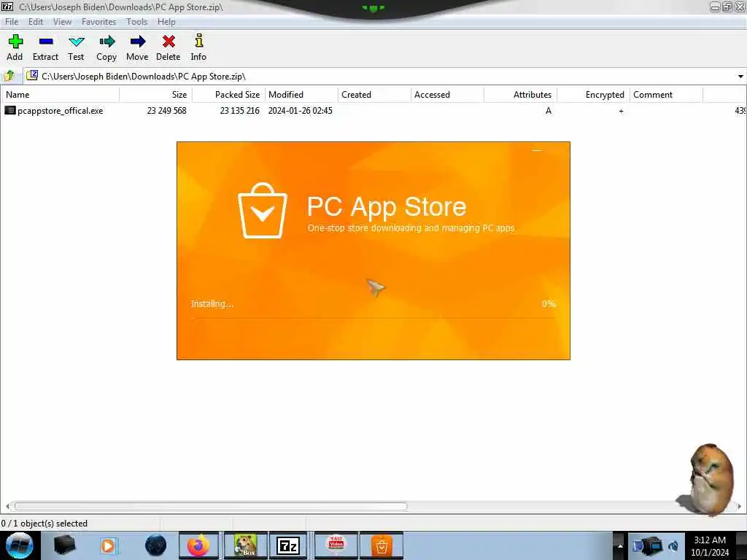
Task: Click the Move toolbar icon
Action: (x=137, y=42)
